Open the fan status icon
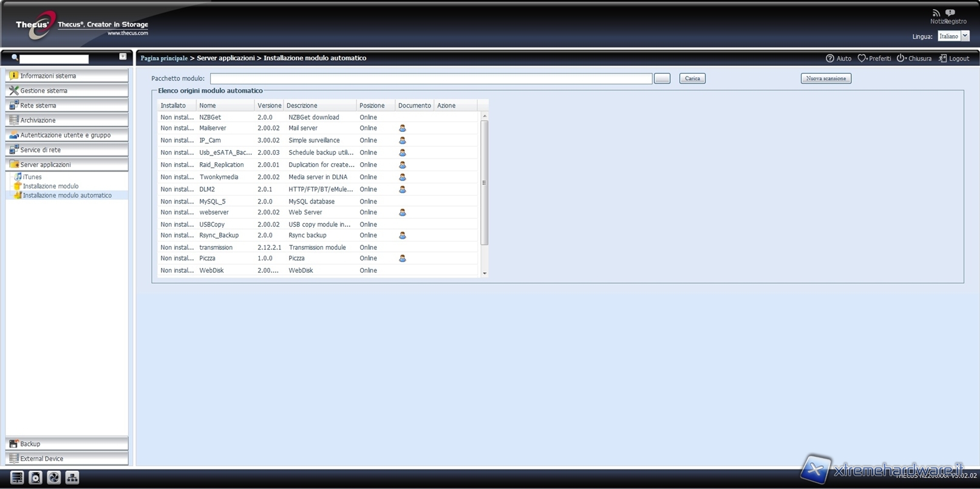This screenshot has width=980, height=489. pos(53,477)
